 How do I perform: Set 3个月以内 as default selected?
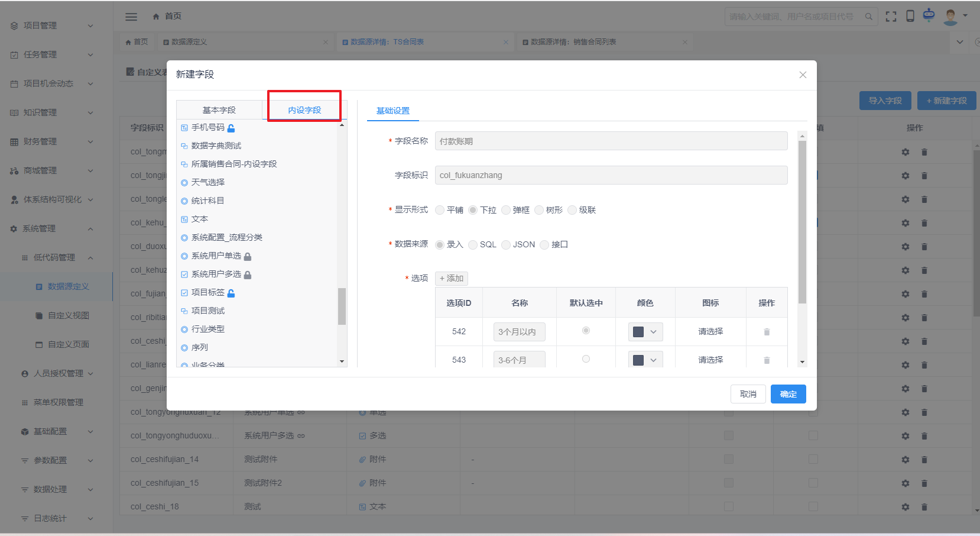pos(586,330)
